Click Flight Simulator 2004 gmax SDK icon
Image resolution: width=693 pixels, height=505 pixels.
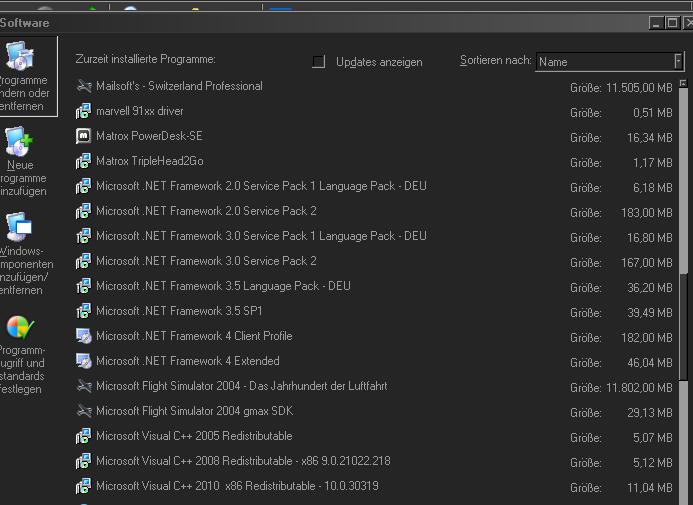tap(84, 411)
